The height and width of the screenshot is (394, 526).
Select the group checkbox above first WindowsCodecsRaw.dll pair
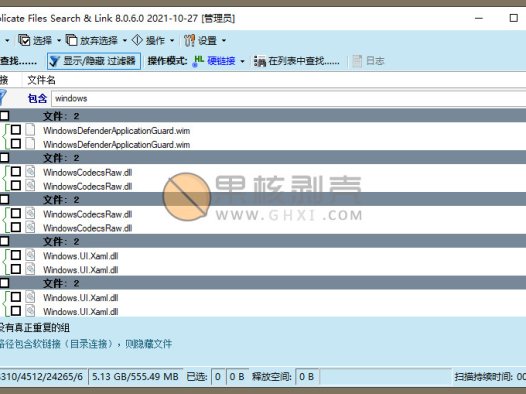coord(4,158)
